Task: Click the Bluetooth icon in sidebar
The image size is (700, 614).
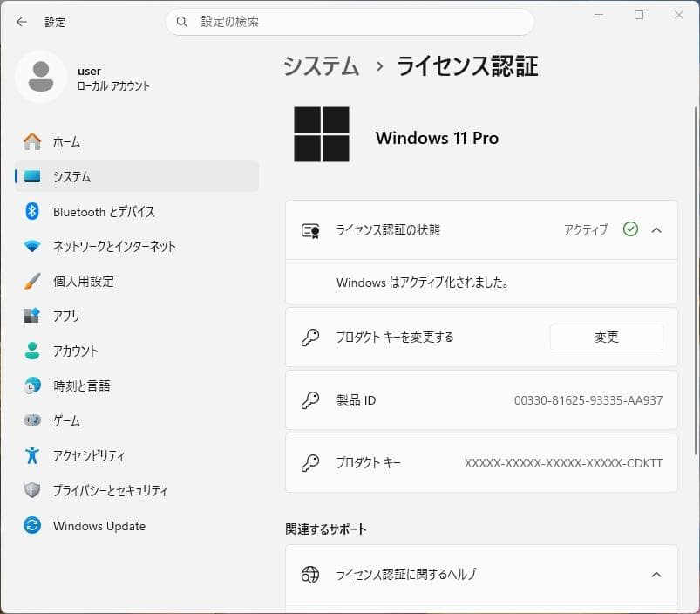Action: [32, 211]
